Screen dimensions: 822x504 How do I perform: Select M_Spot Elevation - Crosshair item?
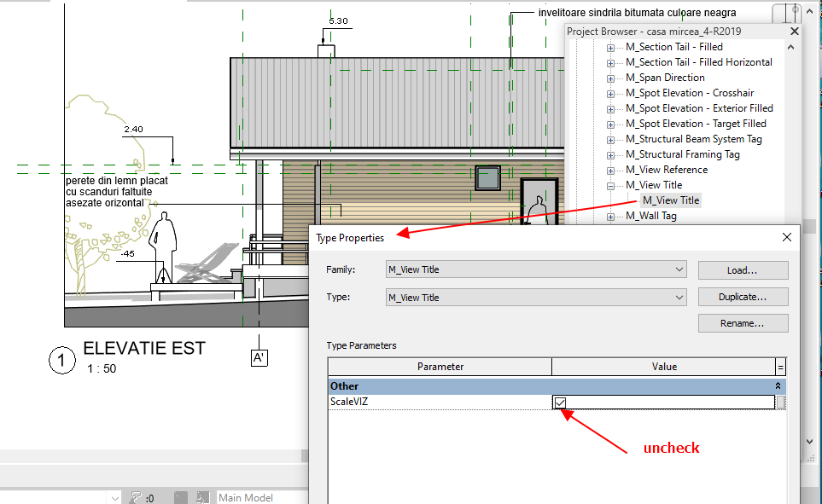coord(690,93)
